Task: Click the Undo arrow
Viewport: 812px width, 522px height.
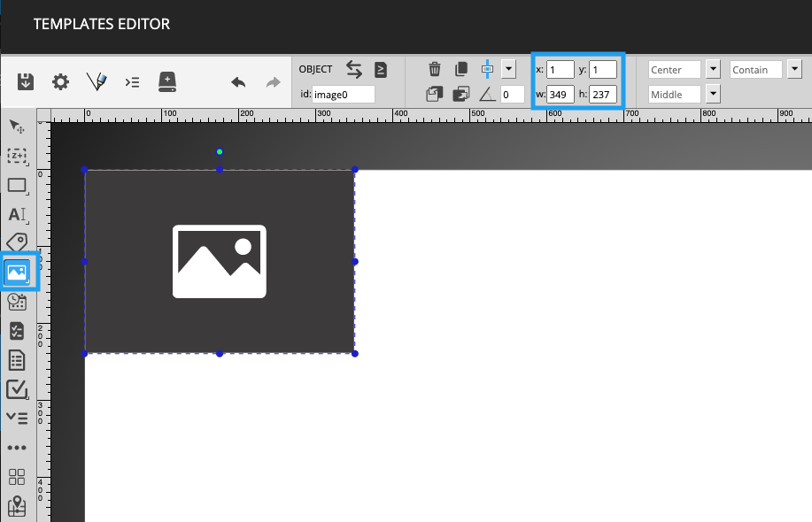Action: (237, 81)
